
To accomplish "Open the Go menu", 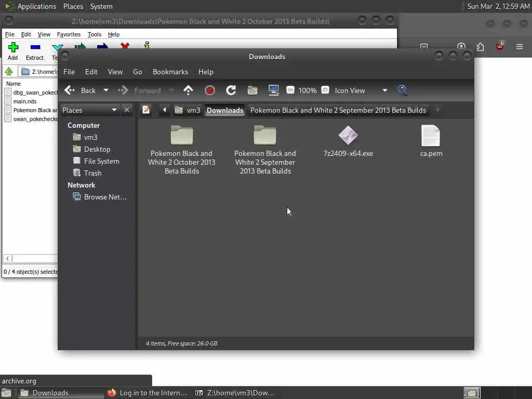I will tap(137, 72).
